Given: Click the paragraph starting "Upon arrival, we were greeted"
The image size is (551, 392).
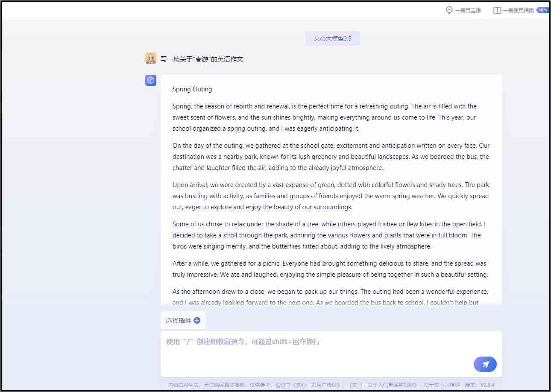Looking at the screenshot, I should click(331, 196).
